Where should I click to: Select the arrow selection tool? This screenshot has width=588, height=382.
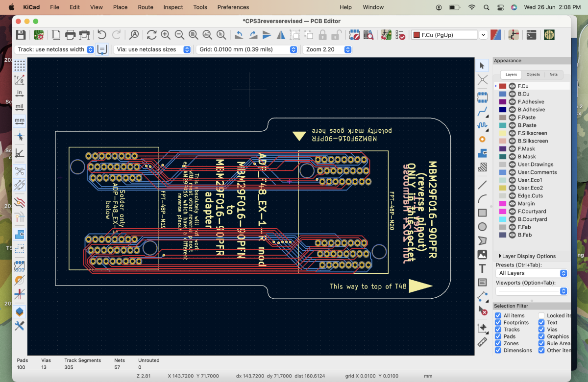point(482,66)
